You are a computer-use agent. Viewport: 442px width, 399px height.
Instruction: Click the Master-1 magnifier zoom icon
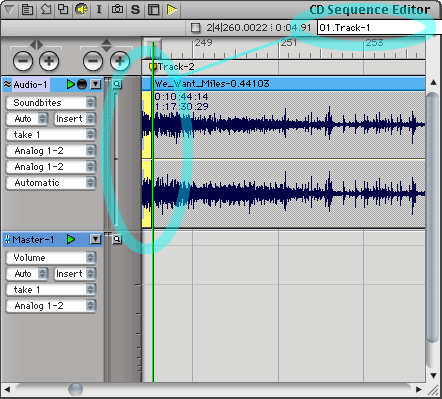(117, 239)
